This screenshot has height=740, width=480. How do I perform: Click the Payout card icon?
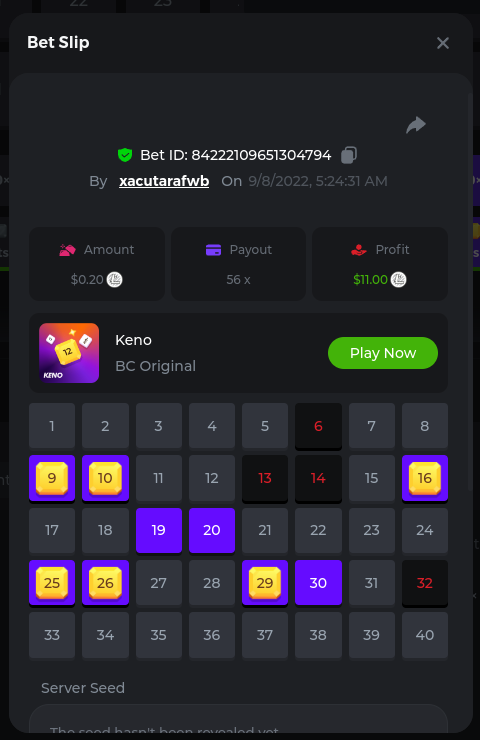click(x=213, y=250)
